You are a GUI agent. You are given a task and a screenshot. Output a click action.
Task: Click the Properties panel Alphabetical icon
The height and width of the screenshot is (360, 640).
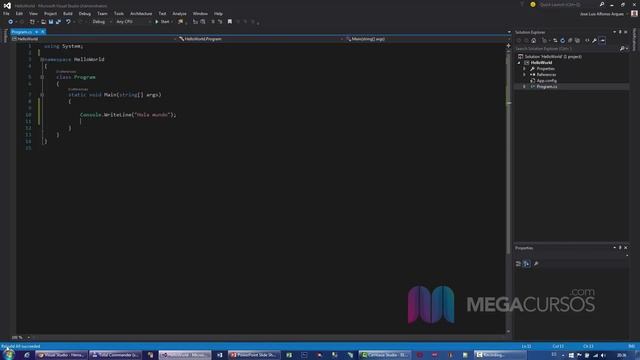(x=527, y=264)
